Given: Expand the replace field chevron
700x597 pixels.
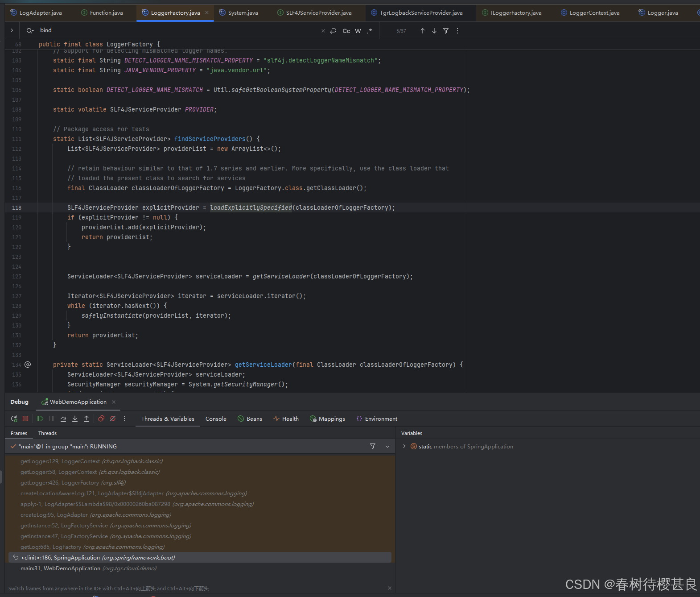Looking at the screenshot, I should [12, 30].
